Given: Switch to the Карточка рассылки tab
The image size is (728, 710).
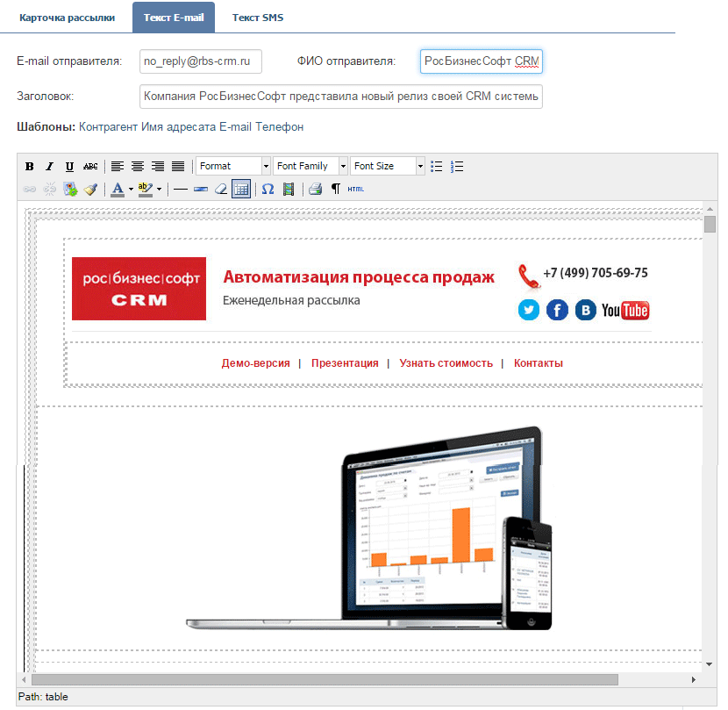Looking at the screenshot, I should [67, 18].
